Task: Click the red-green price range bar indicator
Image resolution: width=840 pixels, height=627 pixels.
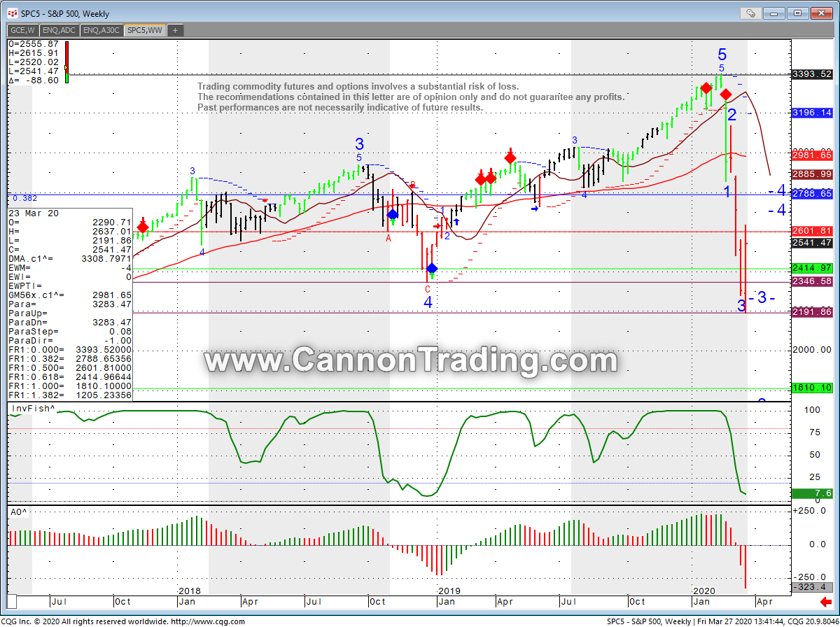Action: [66, 62]
